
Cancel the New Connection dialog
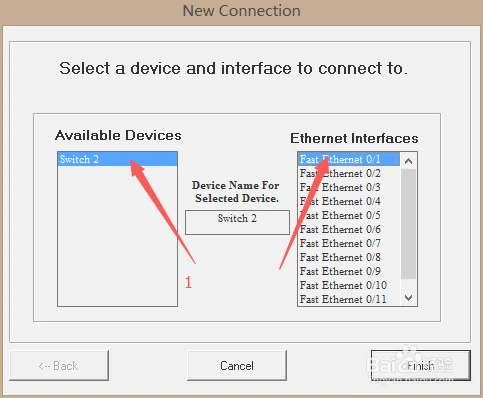tap(237, 365)
